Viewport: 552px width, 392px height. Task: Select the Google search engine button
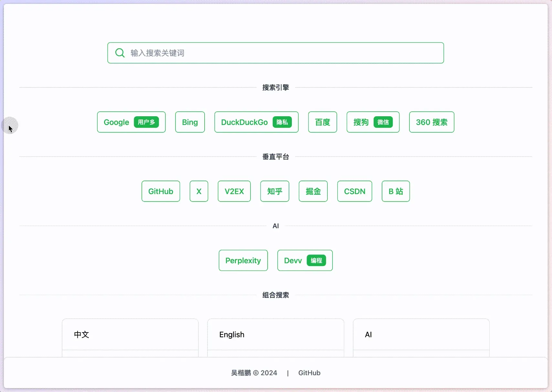[x=131, y=122]
